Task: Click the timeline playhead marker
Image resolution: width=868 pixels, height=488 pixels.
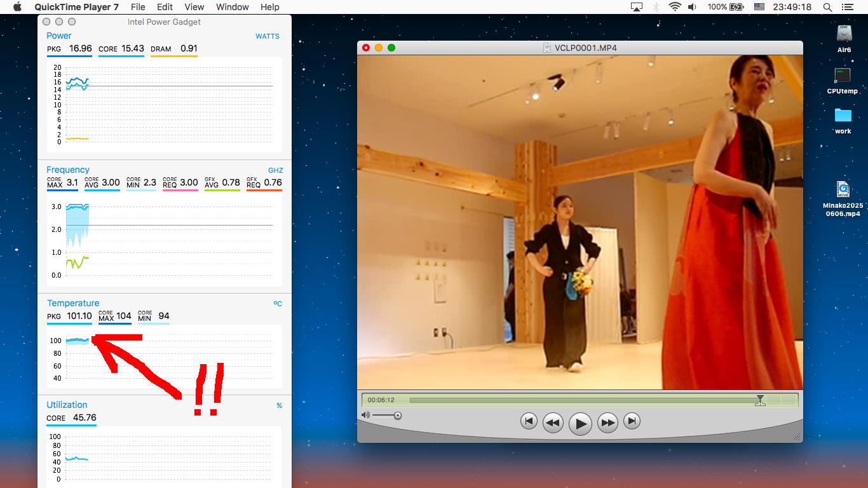Action: [760, 400]
